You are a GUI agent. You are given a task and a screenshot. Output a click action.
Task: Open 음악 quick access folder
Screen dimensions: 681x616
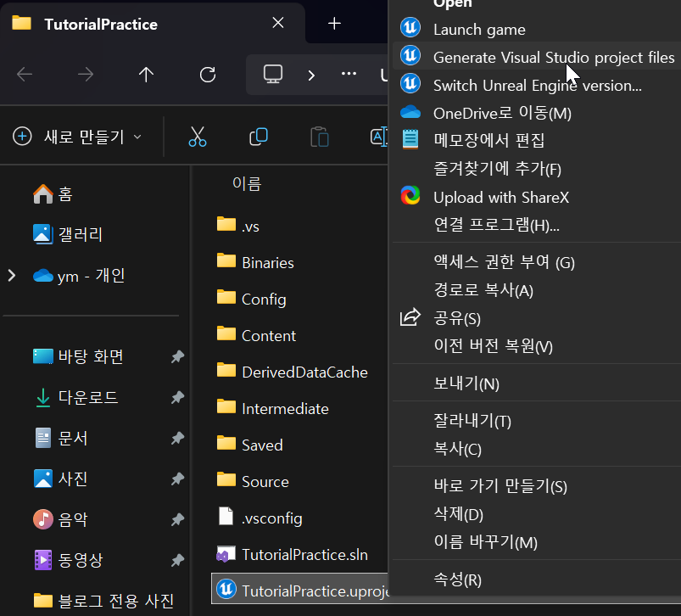(61, 519)
